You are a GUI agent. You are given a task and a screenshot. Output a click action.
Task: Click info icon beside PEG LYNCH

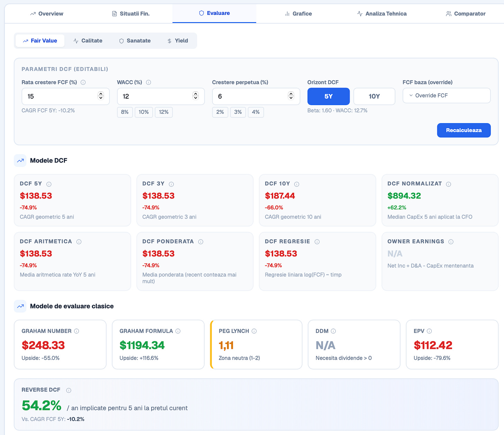click(x=254, y=331)
